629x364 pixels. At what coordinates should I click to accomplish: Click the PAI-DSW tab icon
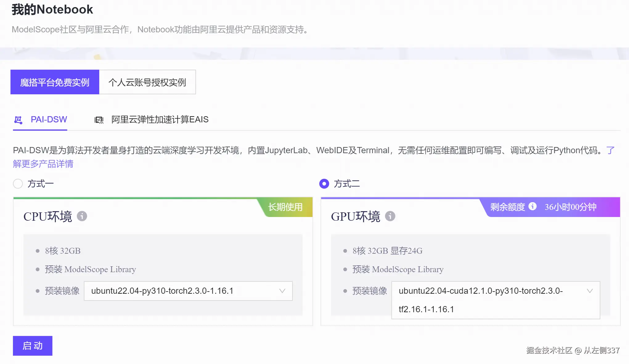18,120
